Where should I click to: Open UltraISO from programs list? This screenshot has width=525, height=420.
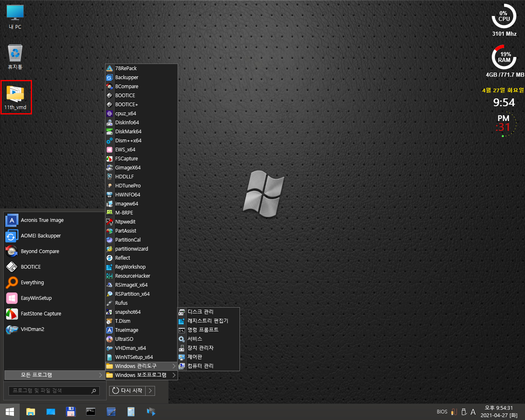click(142, 339)
